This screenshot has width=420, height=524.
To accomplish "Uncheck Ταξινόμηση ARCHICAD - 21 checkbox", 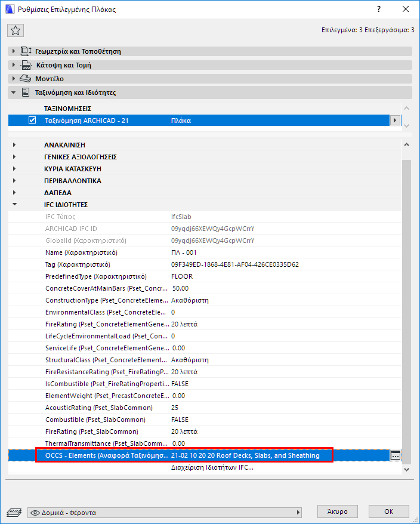I will [32, 121].
